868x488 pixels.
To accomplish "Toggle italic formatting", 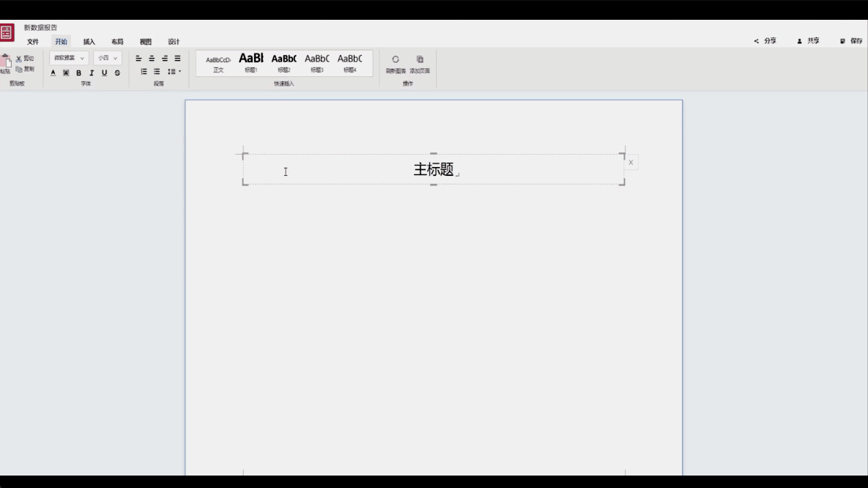I will click(x=92, y=73).
